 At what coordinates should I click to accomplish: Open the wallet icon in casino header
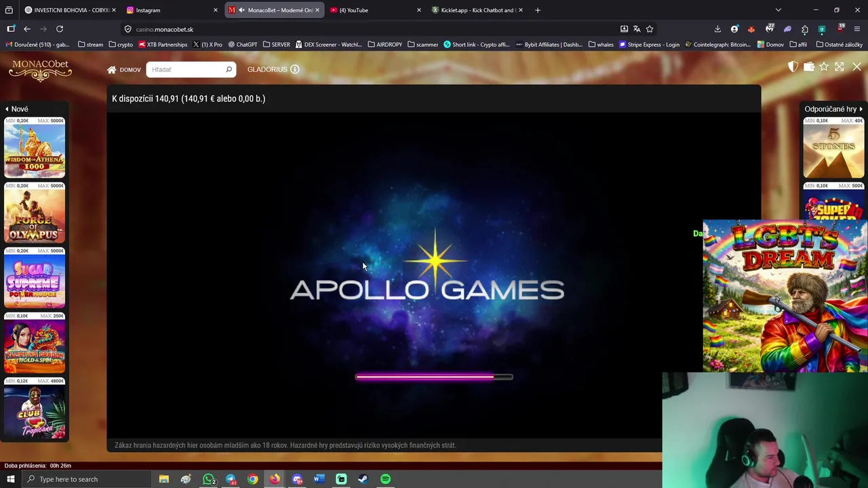point(808,66)
